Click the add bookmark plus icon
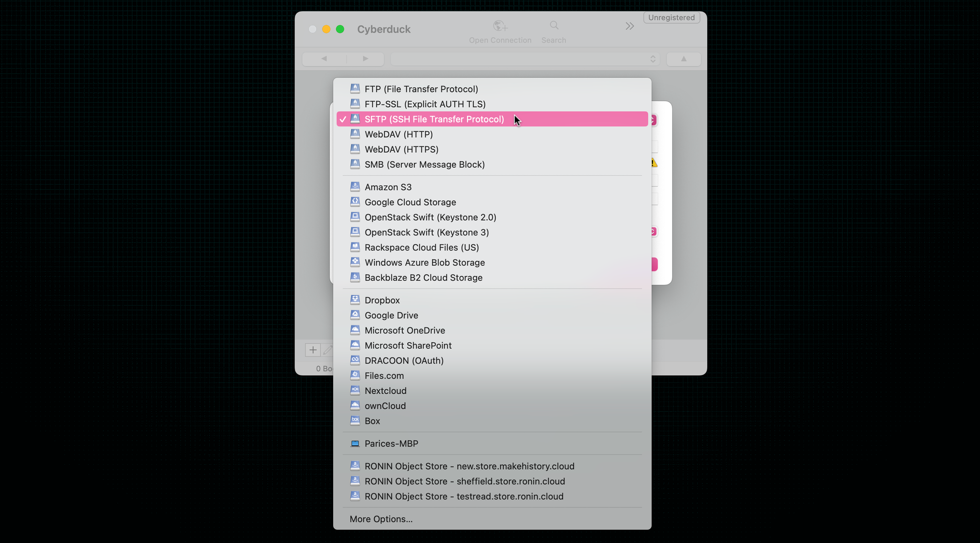 tap(313, 350)
